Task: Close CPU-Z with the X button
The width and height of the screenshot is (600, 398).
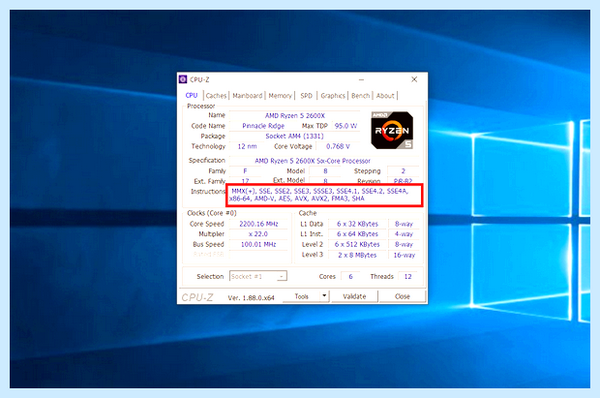Action: tap(414, 79)
